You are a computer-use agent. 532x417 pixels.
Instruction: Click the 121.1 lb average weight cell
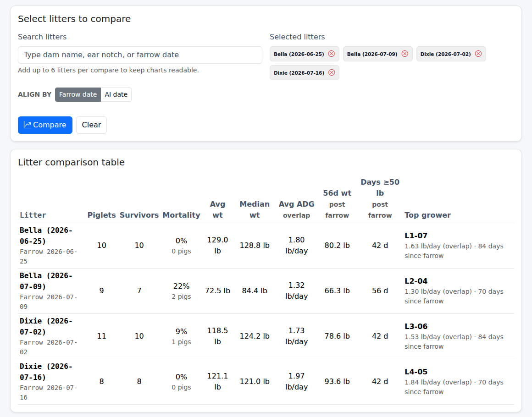[x=217, y=382]
